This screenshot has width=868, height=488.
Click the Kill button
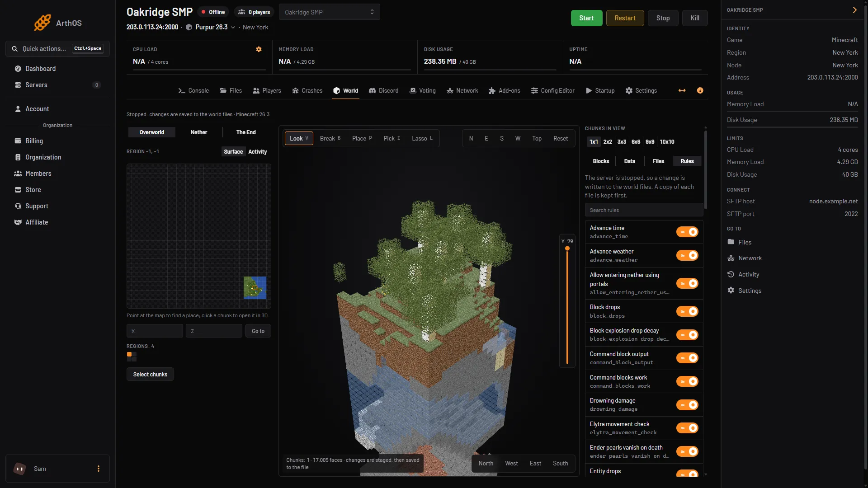(x=695, y=18)
